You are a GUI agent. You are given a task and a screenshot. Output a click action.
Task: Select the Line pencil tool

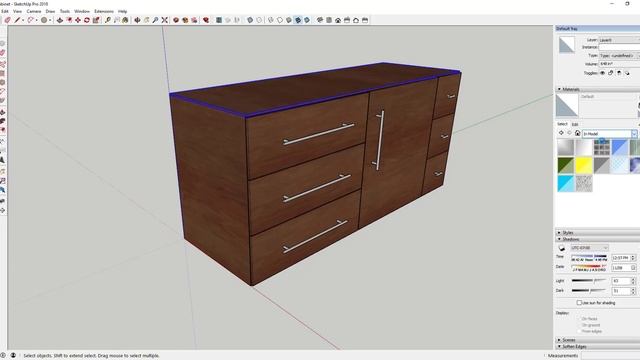coord(17,20)
